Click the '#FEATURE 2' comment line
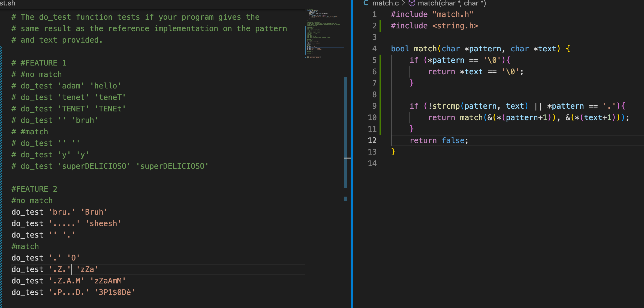 point(34,189)
